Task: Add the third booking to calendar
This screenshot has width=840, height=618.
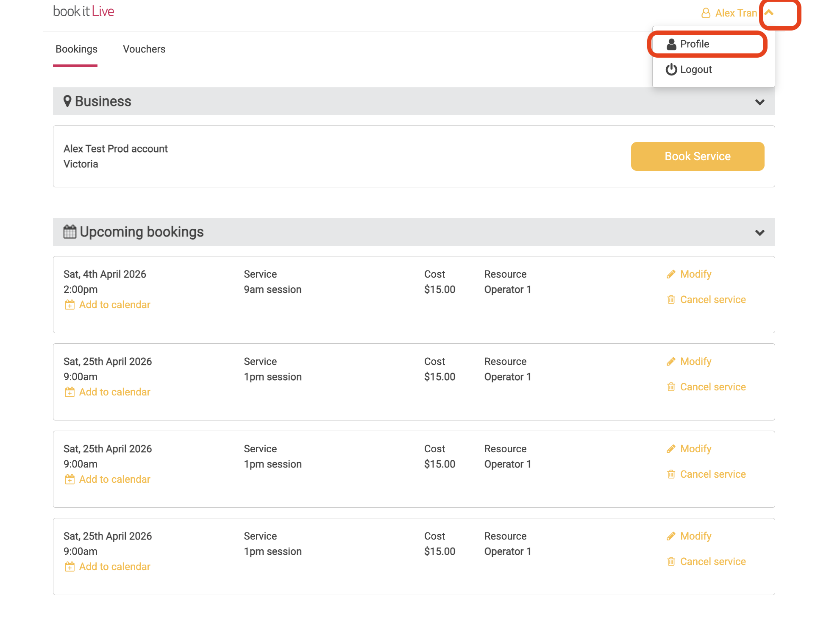Action: click(x=114, y=479)
